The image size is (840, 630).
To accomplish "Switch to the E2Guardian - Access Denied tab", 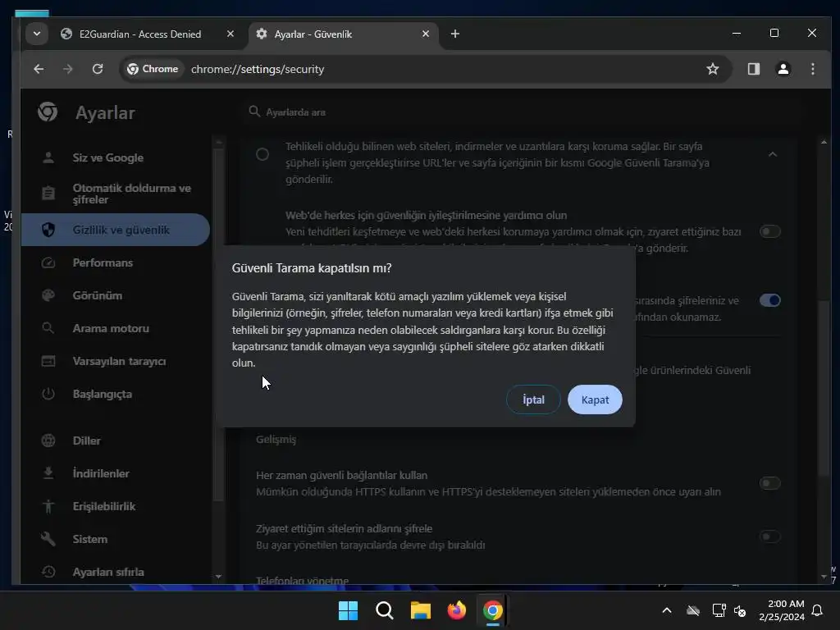I will click(139, 34).
